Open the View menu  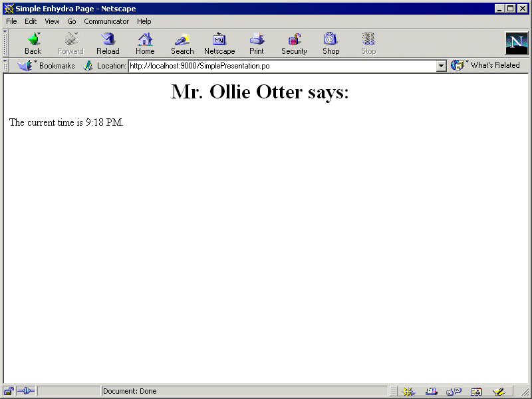(x=52, y=21)
